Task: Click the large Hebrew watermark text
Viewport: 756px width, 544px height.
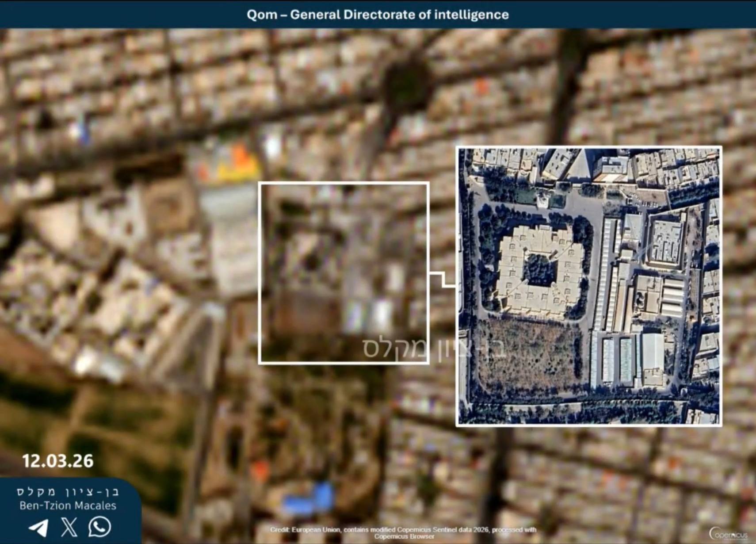Action: tap(433, 348)
